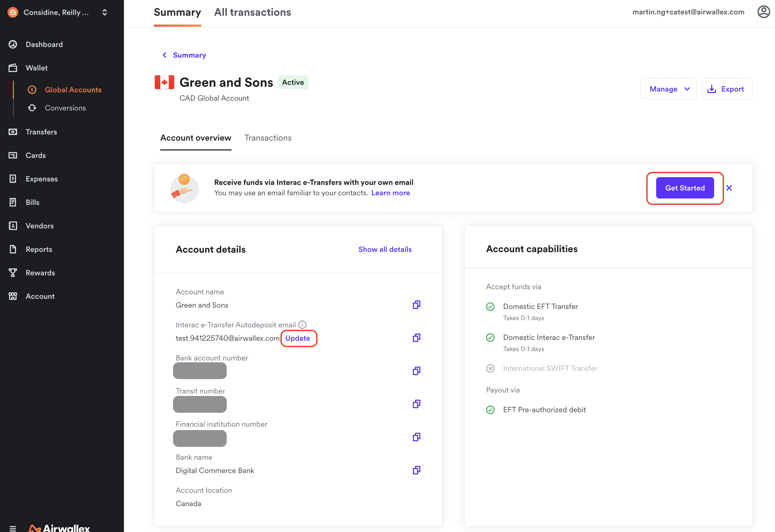Copy the bank account number
This screenshot has height=532, width=775.
416,371
